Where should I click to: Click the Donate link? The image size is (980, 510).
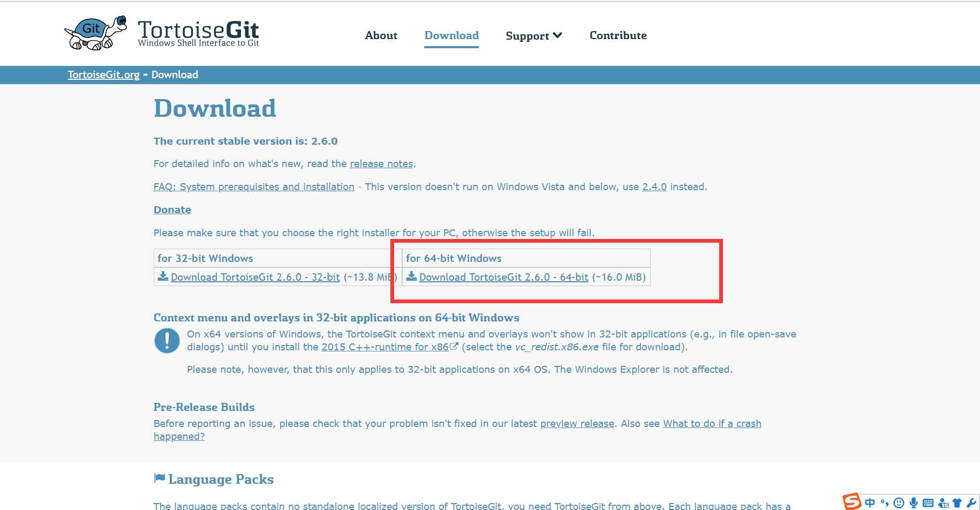click(172, 209)
